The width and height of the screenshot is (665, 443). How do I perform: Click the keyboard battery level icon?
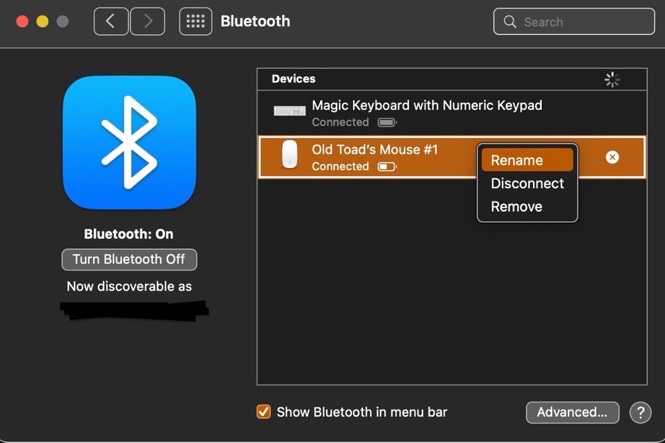pos(387,123)
